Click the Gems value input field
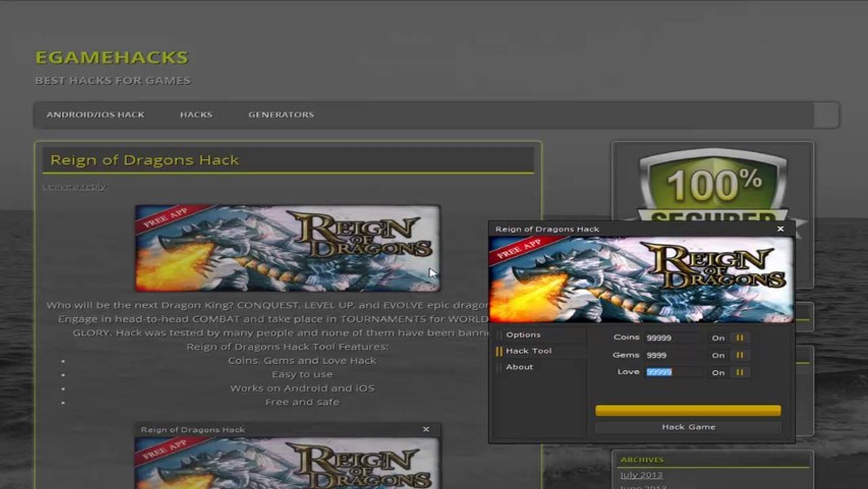Viewport: 868px width, 489px height. pos(674,355)
